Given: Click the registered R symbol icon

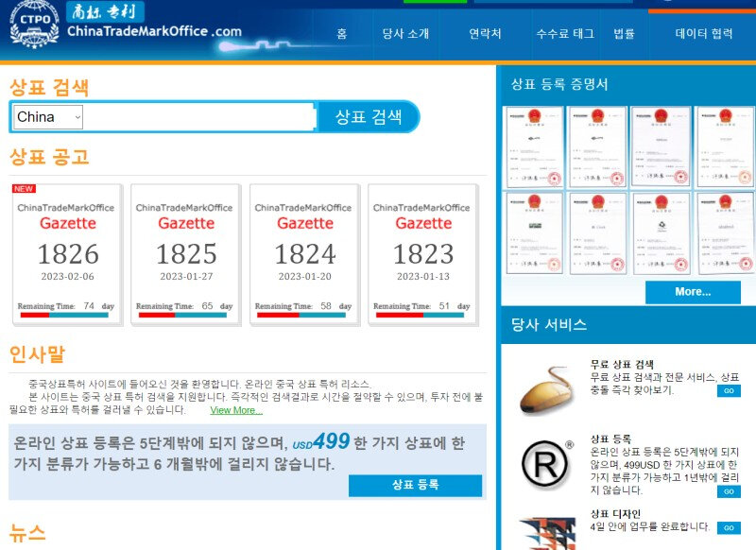Looking at the screenshot, I should (547, 464).
